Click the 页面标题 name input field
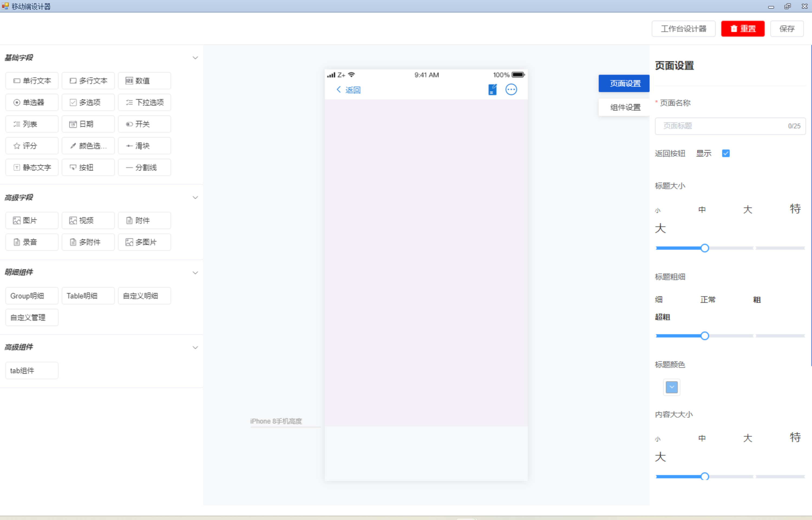Screen dimensions: 812x520 722,126
